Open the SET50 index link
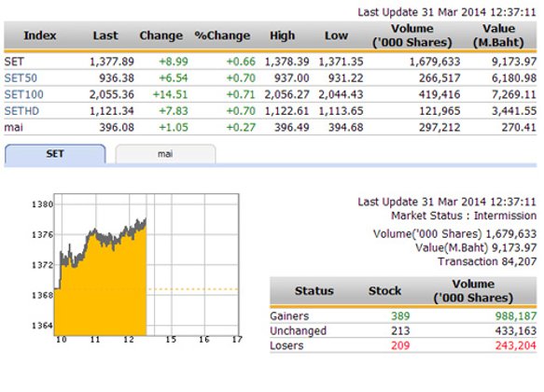 [x=21, y=78]
